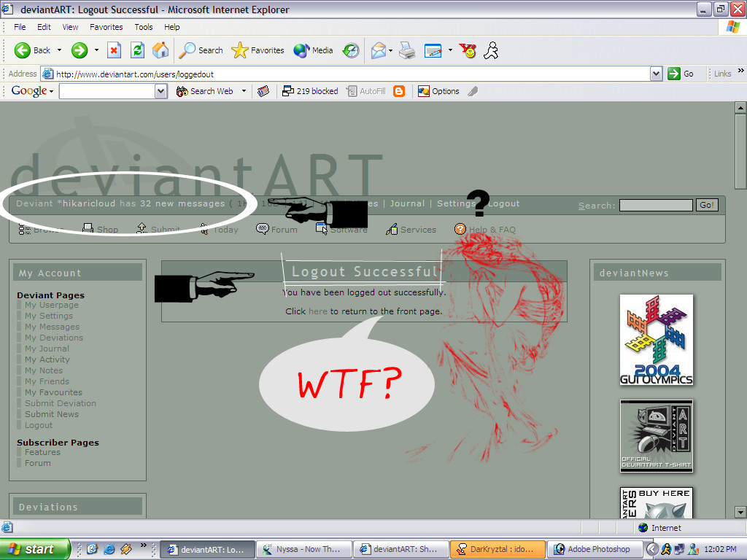Image resolution: width=747 pixels, height=560 pixels.
Task: Click the 219 blocked popup blocker
Action: (310, 91)
